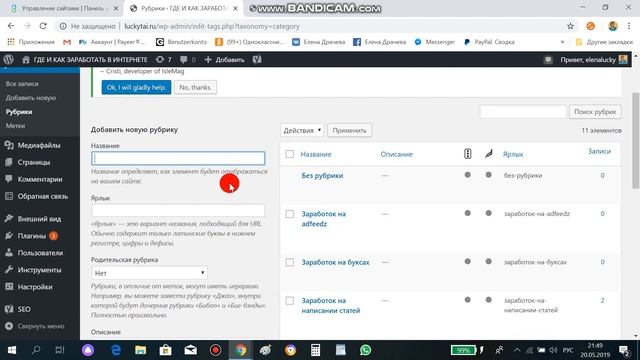Open Родительская рубрика dropdown
Screen dimensions: 640x360
(x=149, y=273)
